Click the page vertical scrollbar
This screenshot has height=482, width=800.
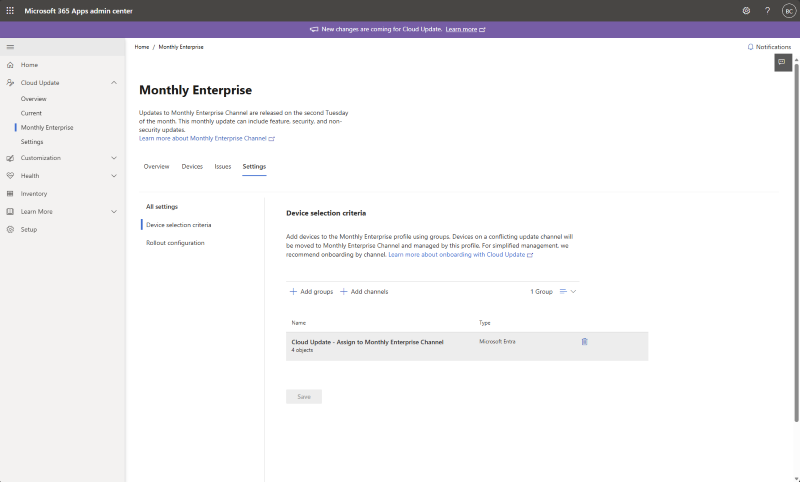[796, 242]
